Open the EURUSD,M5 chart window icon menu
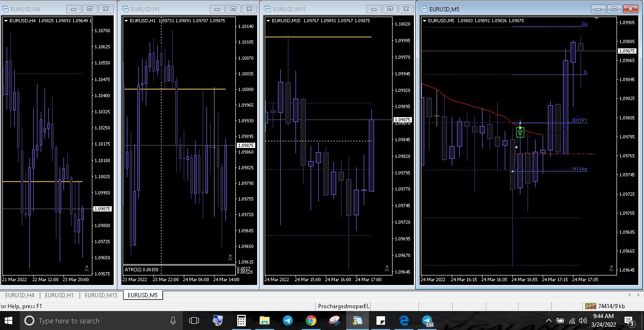 point(423,9)
